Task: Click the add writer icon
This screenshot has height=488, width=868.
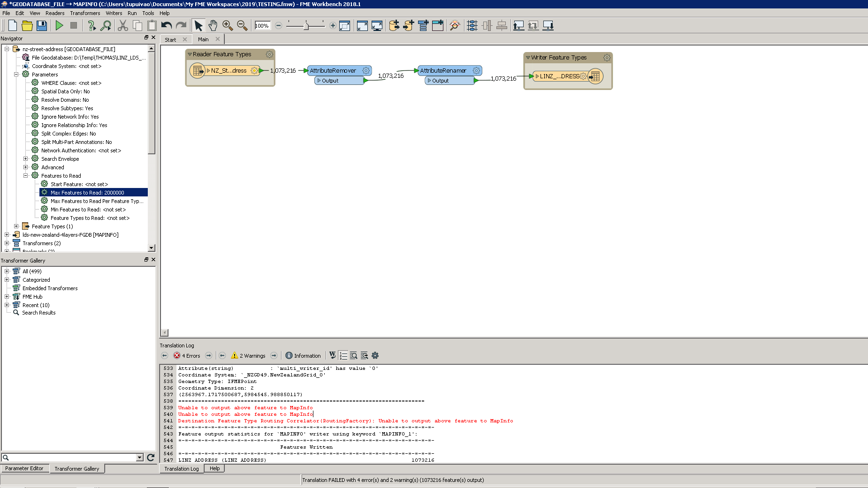Action: [409, 25]
